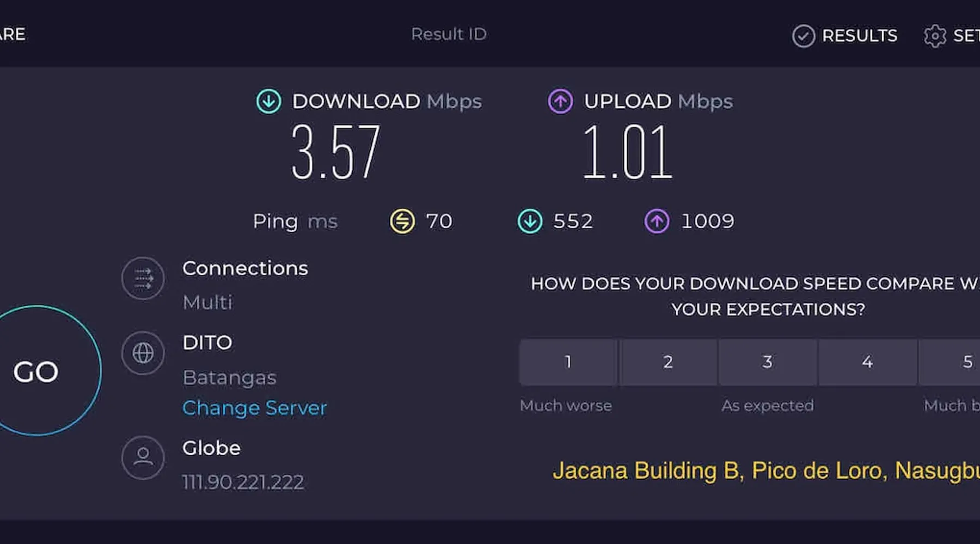Click the download arrow icon beside DOWNLOAD
The height and width of the screenshot is (544, 980).
pos(268,102)
